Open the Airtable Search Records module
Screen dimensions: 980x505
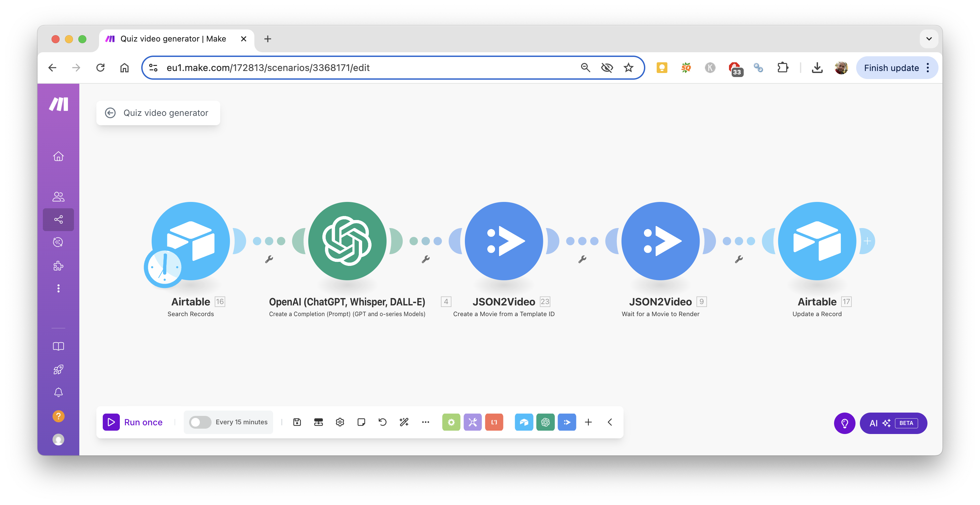click(190, 241)
